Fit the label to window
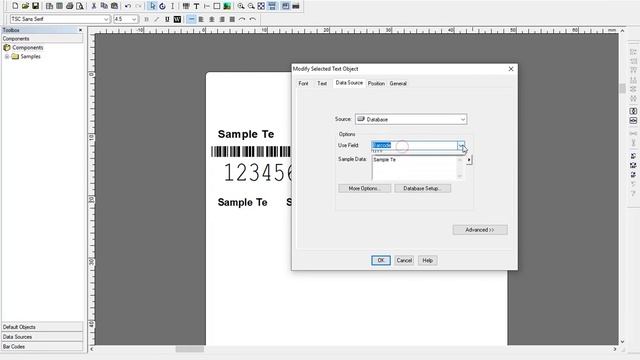 pos(261,6)
